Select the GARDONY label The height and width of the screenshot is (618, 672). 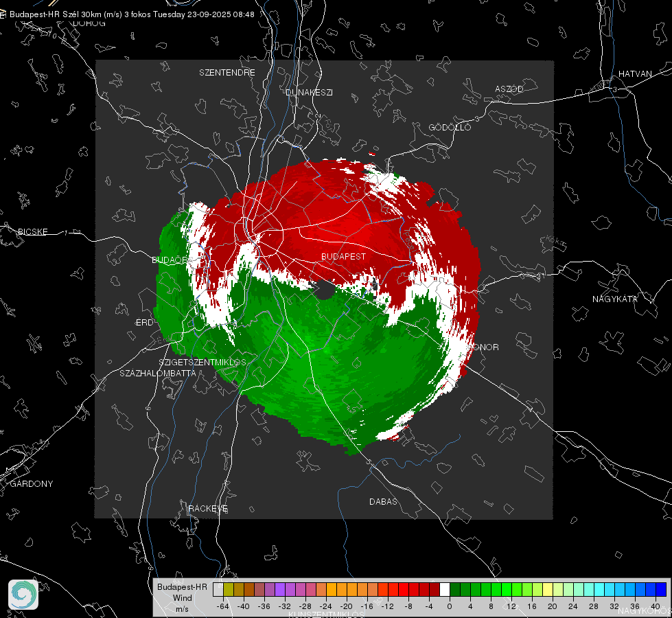tap(32, 484)
